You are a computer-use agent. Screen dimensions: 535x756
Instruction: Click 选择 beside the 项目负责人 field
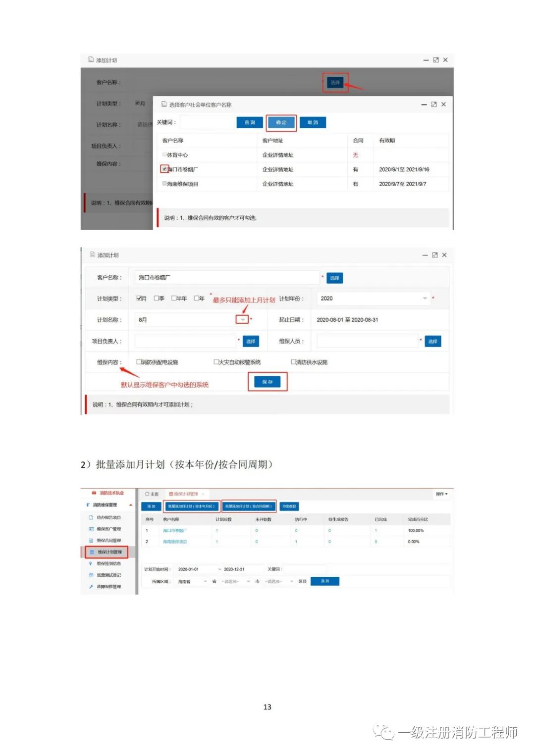(251, 341)
